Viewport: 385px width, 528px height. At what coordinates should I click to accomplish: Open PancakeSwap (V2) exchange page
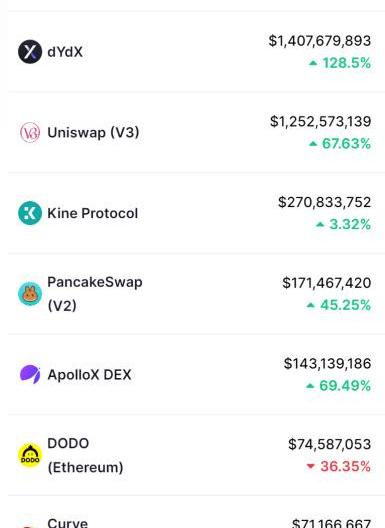coord(95,294)
